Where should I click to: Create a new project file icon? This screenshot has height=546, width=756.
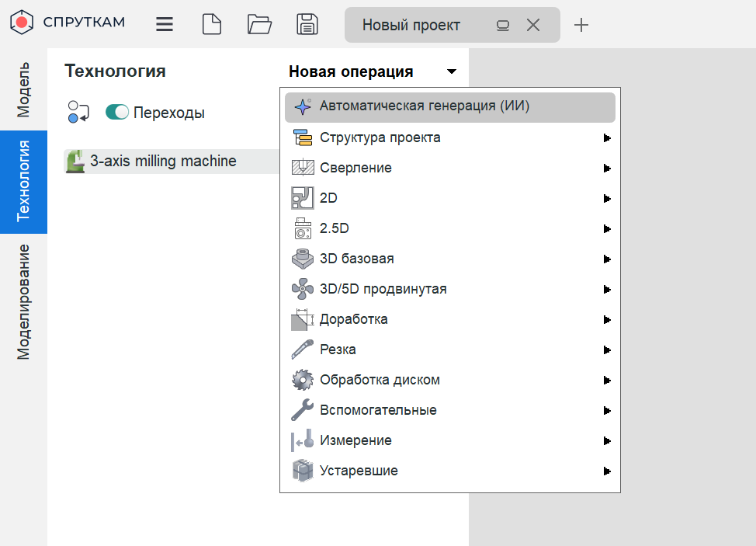[211, 24]
